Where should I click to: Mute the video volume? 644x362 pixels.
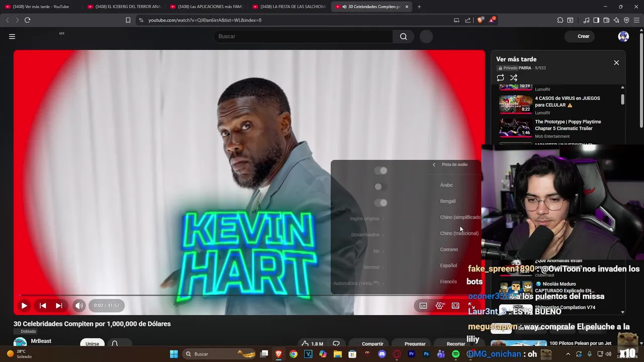79,305
